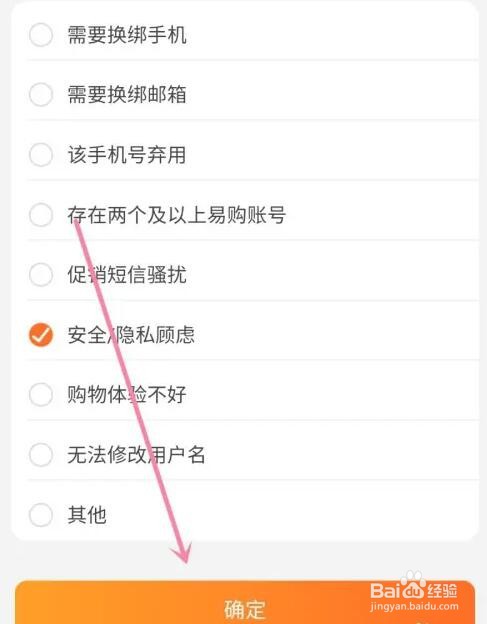Pick the 促销短信骚扰 reason text

pyautogui.click(x=127, y=275)
